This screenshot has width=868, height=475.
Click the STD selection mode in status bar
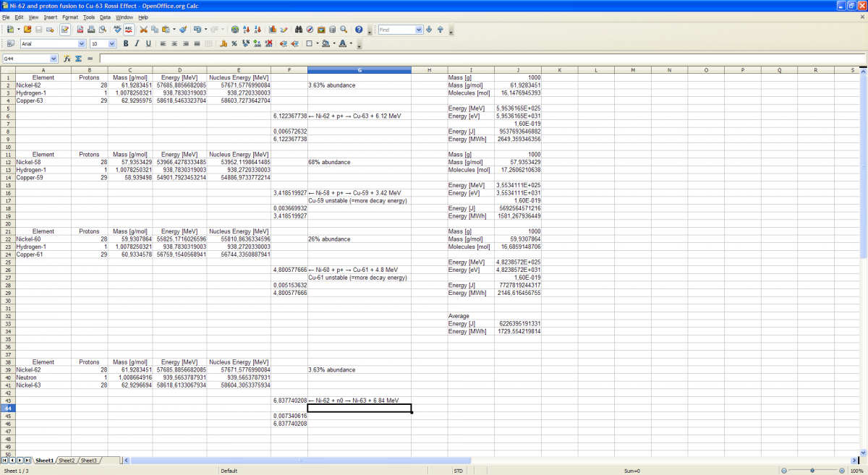coord(458,471)
